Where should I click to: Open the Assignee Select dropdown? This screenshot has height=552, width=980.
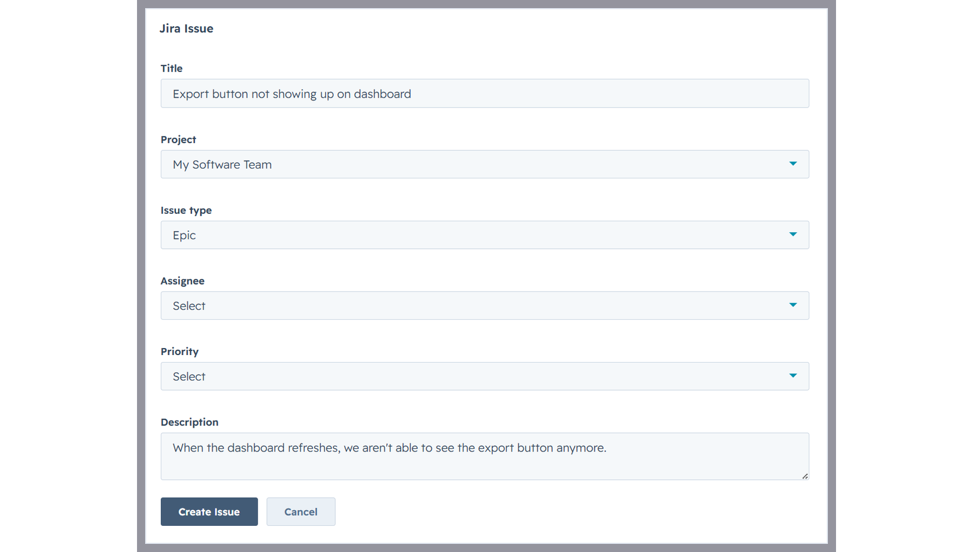point(485,306)
